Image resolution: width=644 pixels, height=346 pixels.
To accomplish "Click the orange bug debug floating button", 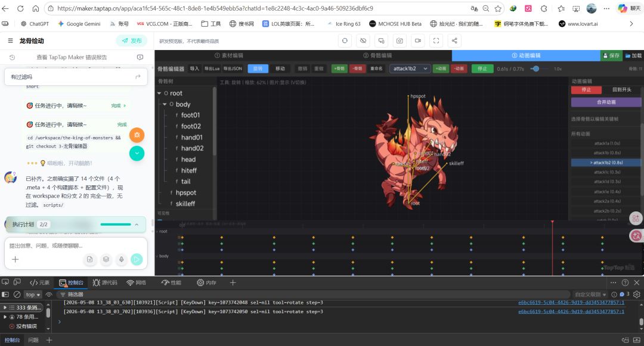I will [137, 135].
